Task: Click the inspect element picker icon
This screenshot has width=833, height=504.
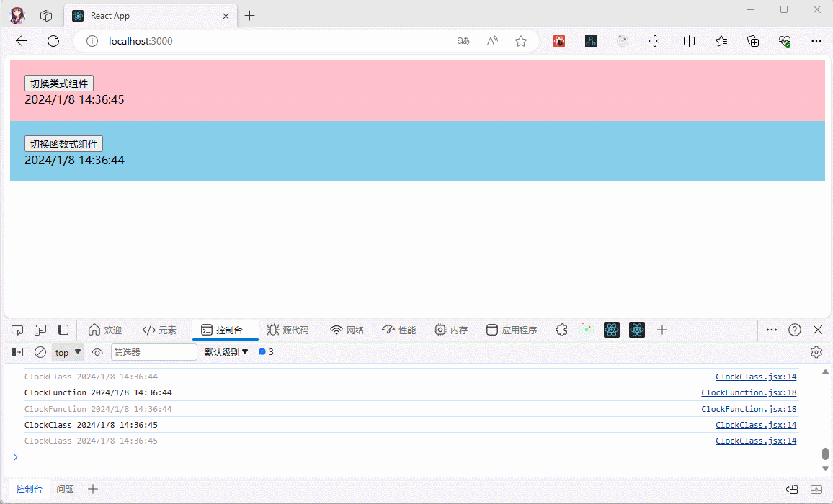Action: [x=17, y=330]
